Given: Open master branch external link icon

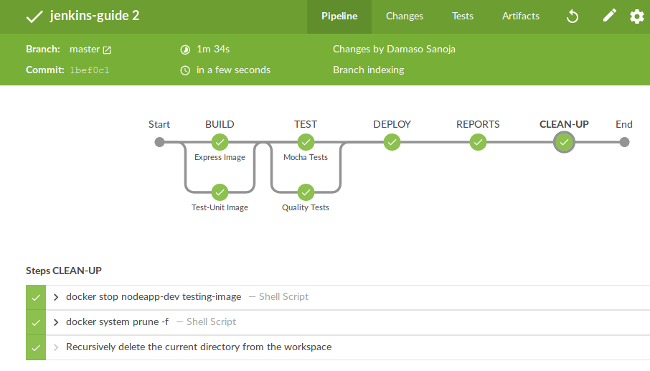Looking at the screenshot, I should (107, 50).
